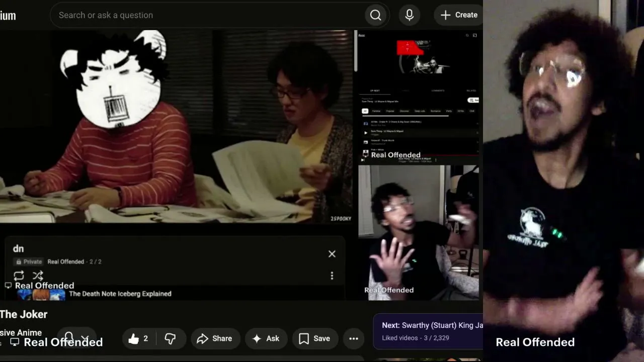The width and height of the screenshot is (644, 362).
Task: Select the "All" filter chip
Action: point(365,111)
